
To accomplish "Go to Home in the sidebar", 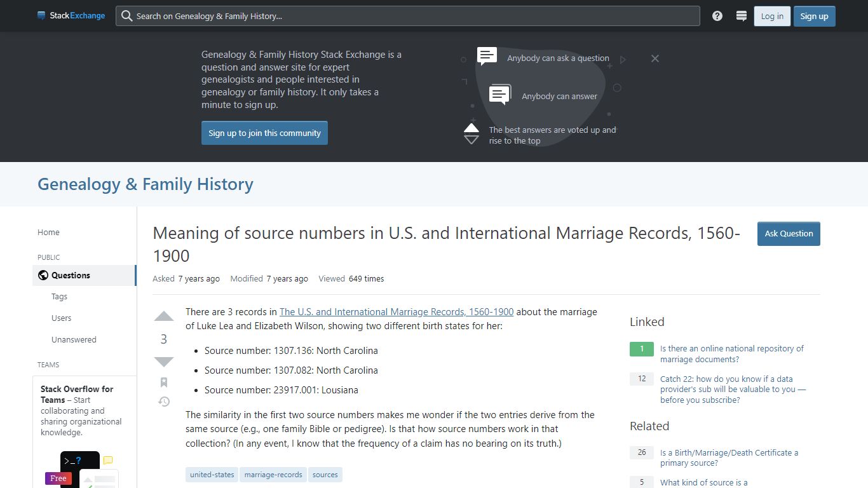I will click(x=48, y=233).
